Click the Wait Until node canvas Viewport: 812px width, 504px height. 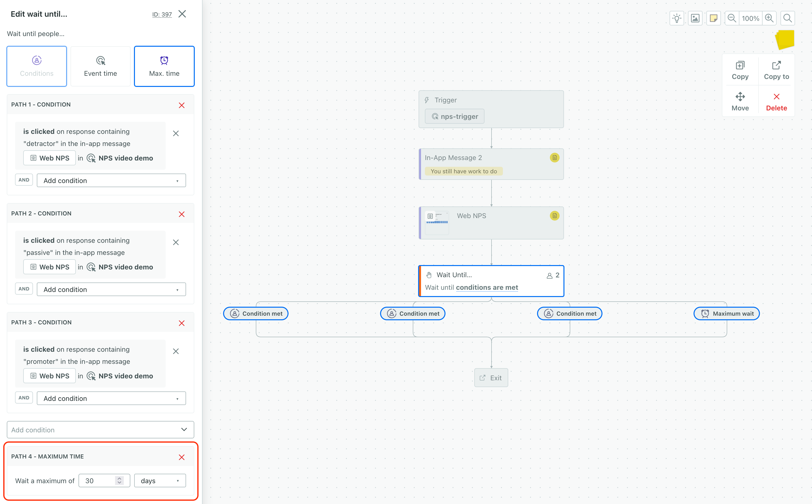(491, 281)
